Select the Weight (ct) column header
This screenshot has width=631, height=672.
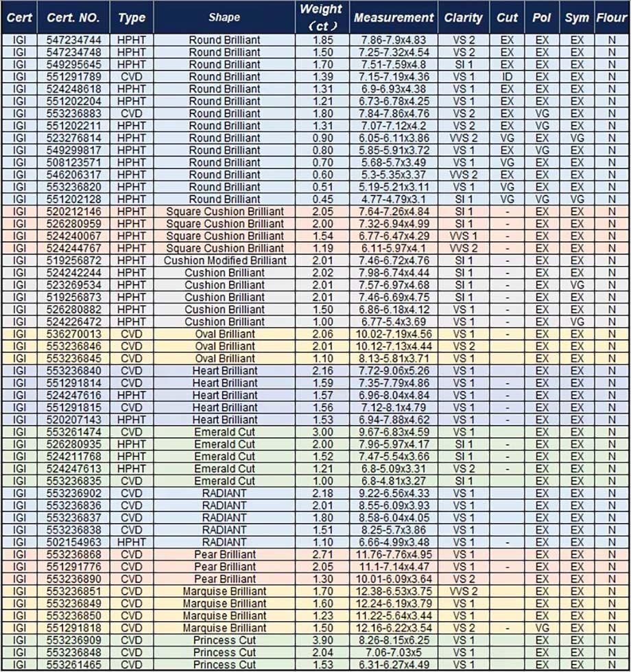pos(322,18)
